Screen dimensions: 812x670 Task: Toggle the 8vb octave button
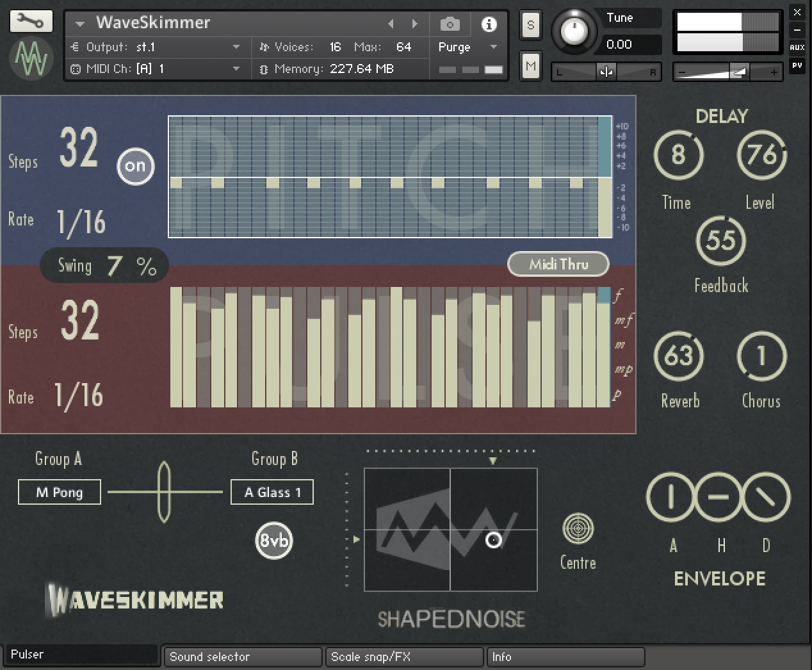coord(273,541)
